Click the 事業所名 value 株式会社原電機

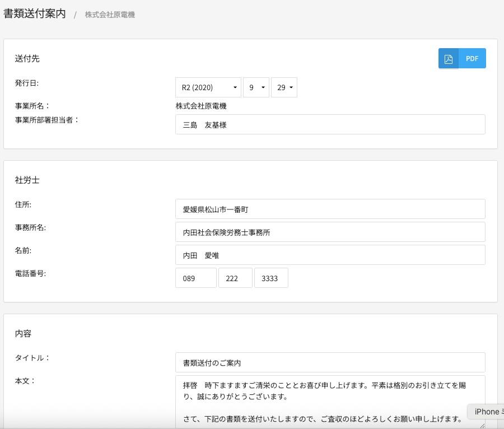[x=201, y=105]
